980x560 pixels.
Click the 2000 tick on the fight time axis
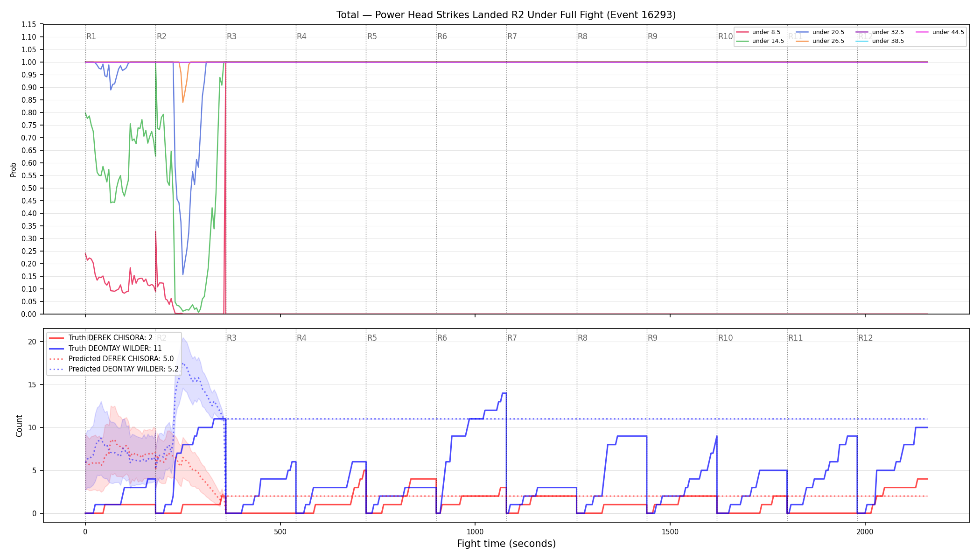[x=865, y=532]
